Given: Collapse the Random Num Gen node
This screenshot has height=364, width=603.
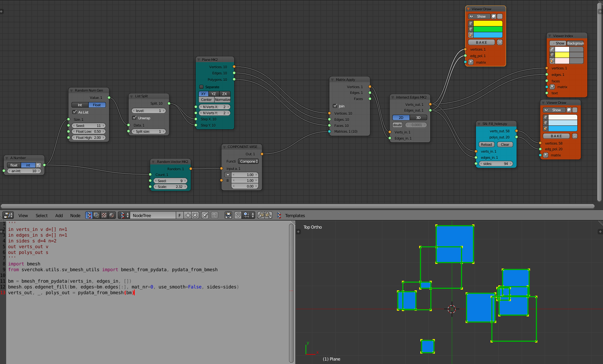Looking at the screenshot, I should (x=71, y=91).
